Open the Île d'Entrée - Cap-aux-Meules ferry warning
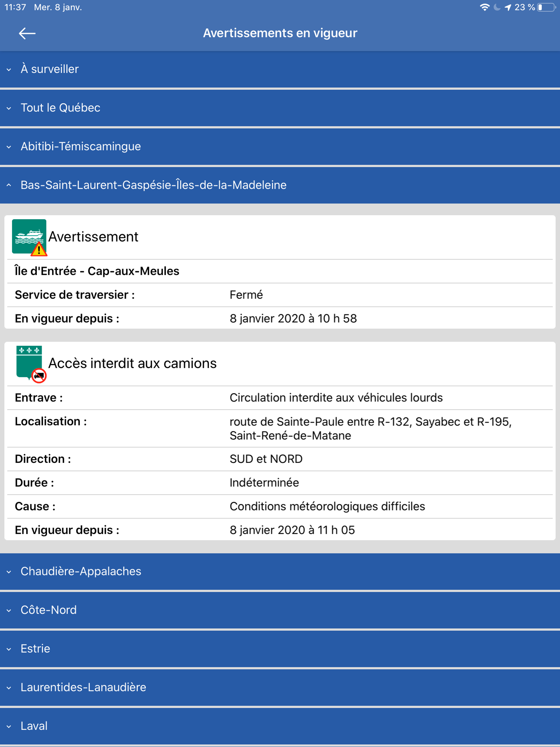Viewport: 560px width, 747px height. coord(97,271)
